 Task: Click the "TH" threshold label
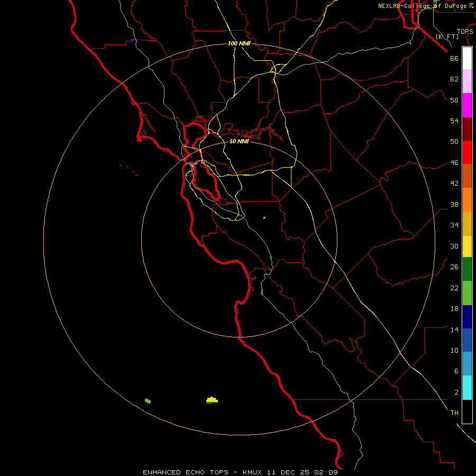click(x=454, y=413)
